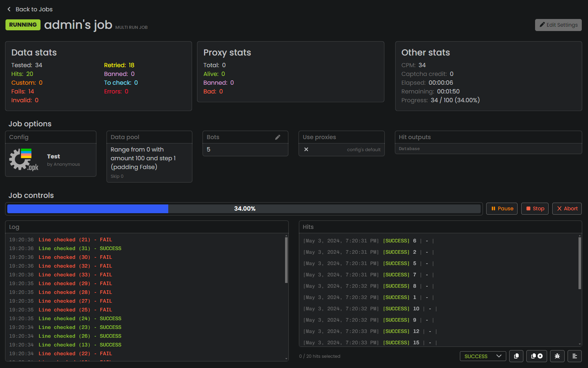Click the Bots value field showing 5
The image size is (588, 368).
point(245,149)
